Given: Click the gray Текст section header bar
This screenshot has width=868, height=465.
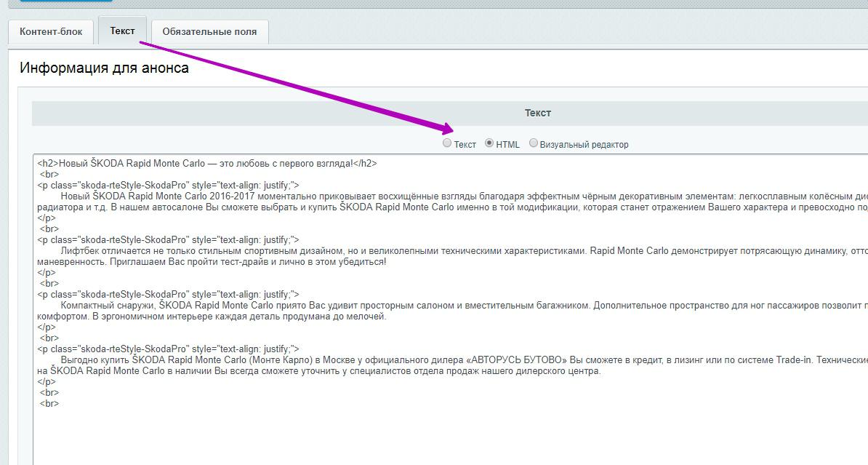Looking at the screenshot, I should pos(450,113).
